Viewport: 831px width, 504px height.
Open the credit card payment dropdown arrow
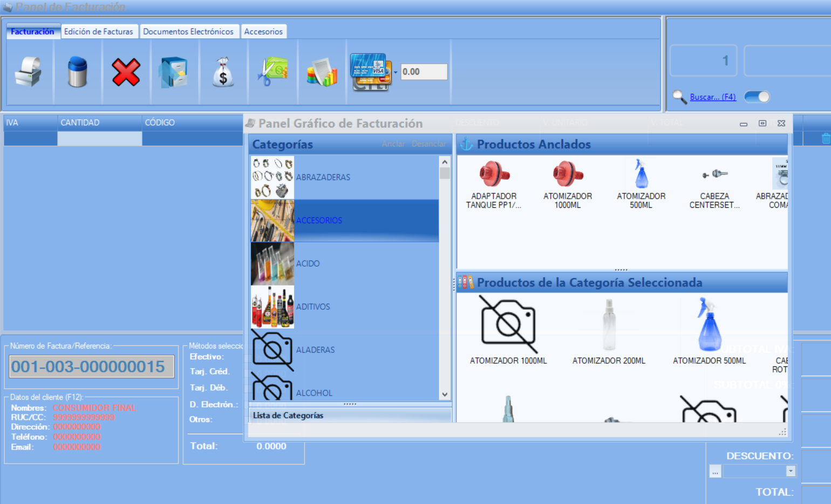tap(396, 72)
